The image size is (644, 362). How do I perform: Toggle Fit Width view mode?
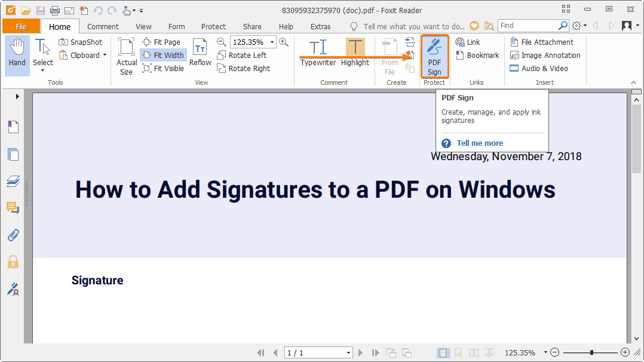pos(163,55)
